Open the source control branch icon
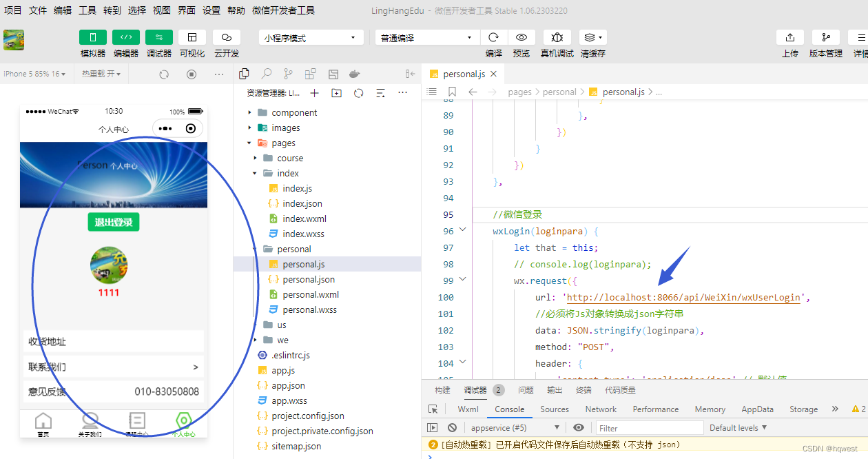Screen dimensions: 868x459 pos(288,74)
